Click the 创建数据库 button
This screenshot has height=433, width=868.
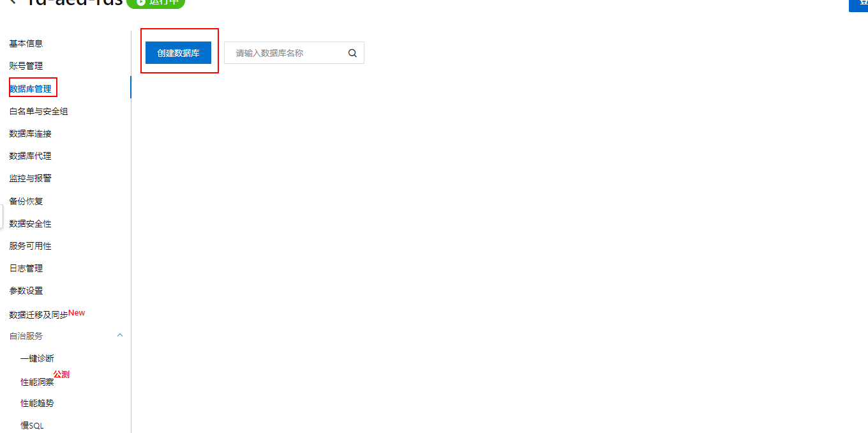tap(178, 53)
